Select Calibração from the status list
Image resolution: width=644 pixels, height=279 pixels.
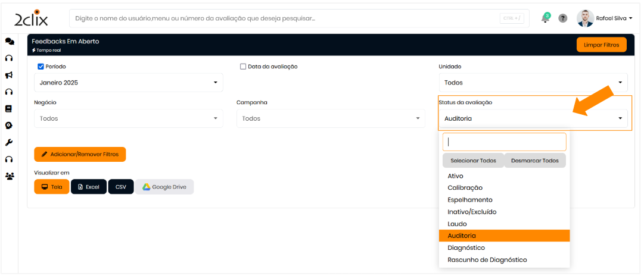(465, 188)
